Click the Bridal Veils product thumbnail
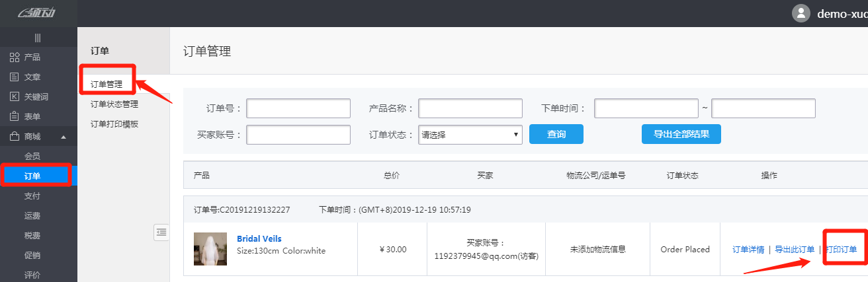This screenshot has width=868, height=282. click(x=210, y=249)
